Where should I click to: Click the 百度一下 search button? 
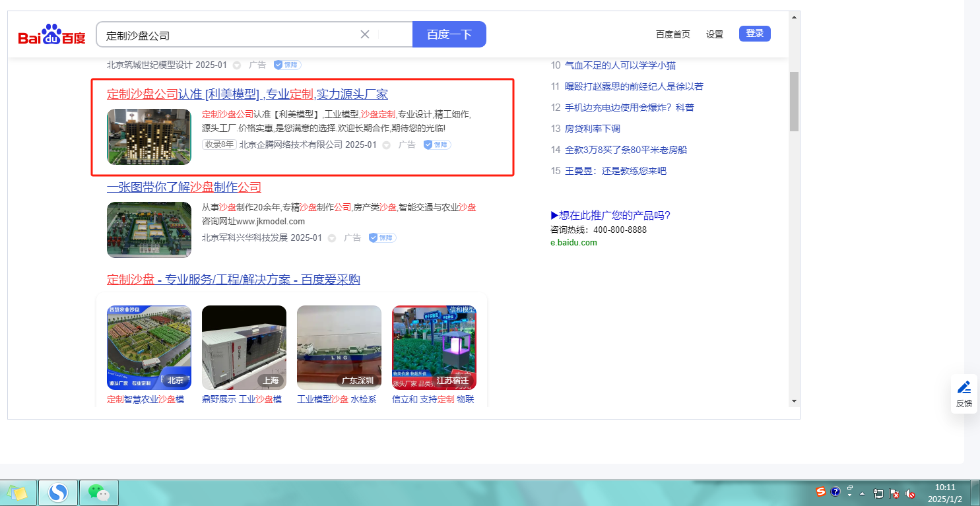(449, 34)
